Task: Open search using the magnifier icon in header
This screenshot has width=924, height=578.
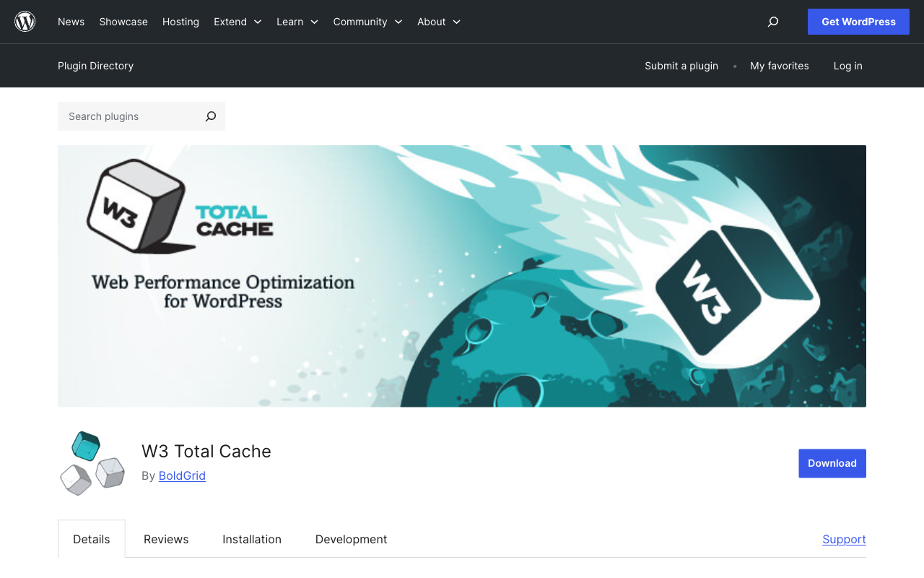Action: [772, 22]
